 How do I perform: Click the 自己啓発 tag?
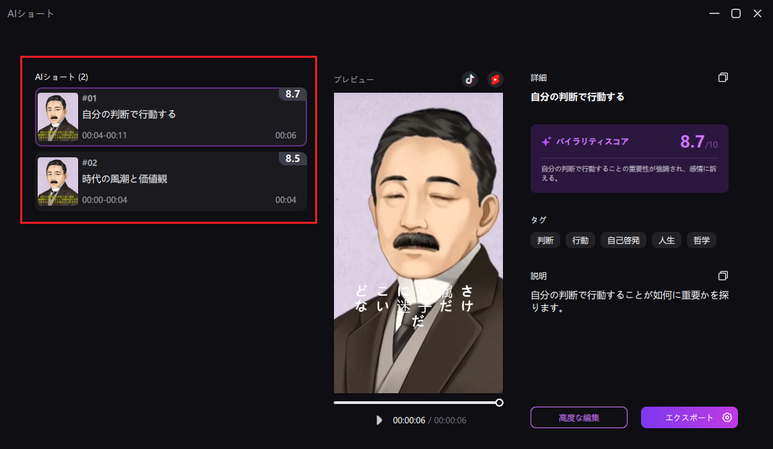click(x=623, y=241)
